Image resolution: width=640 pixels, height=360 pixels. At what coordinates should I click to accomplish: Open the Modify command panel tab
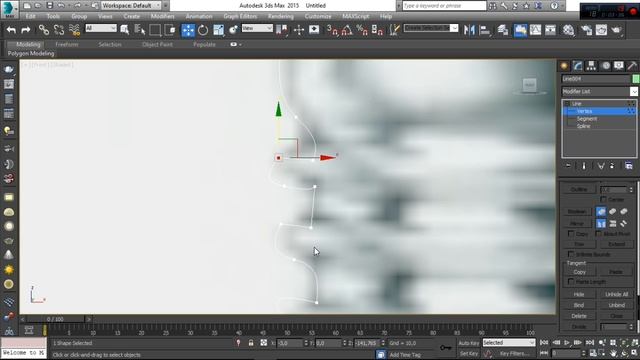point(578,66)
